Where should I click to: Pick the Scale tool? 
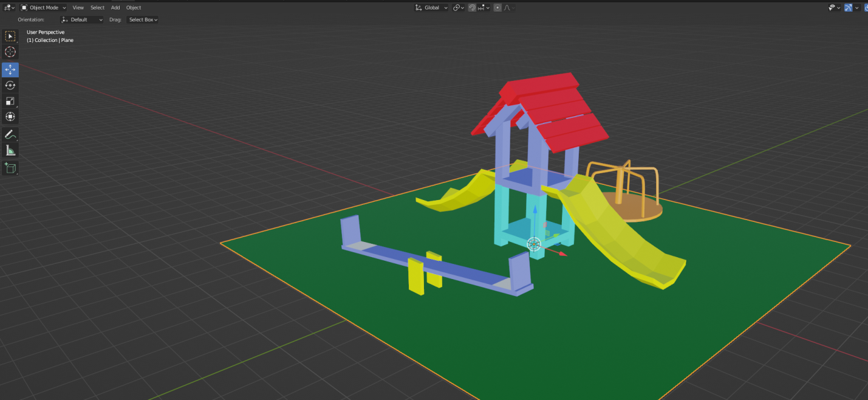click(x=10, y=101)
